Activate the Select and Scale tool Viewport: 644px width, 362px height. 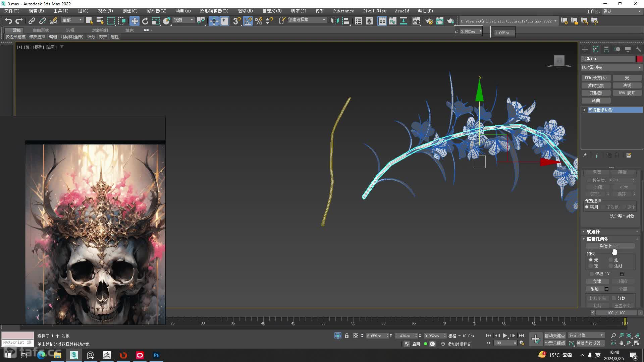point(156,21)
